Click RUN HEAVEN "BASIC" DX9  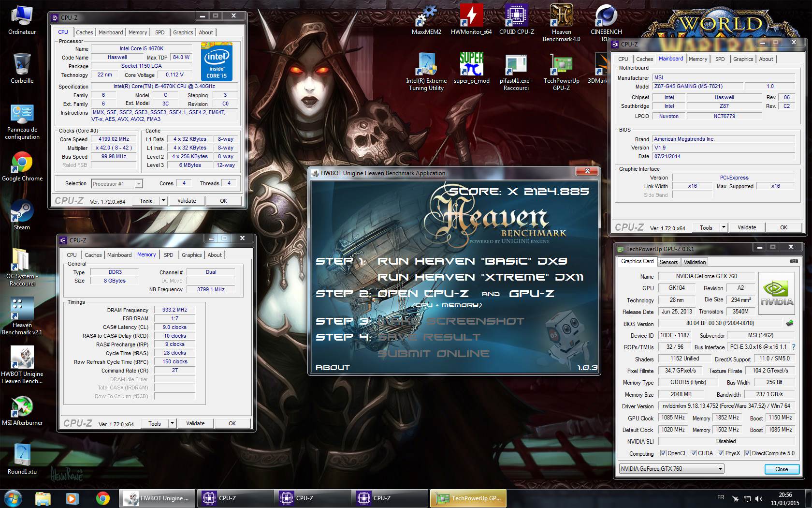(x=472, y=261)
